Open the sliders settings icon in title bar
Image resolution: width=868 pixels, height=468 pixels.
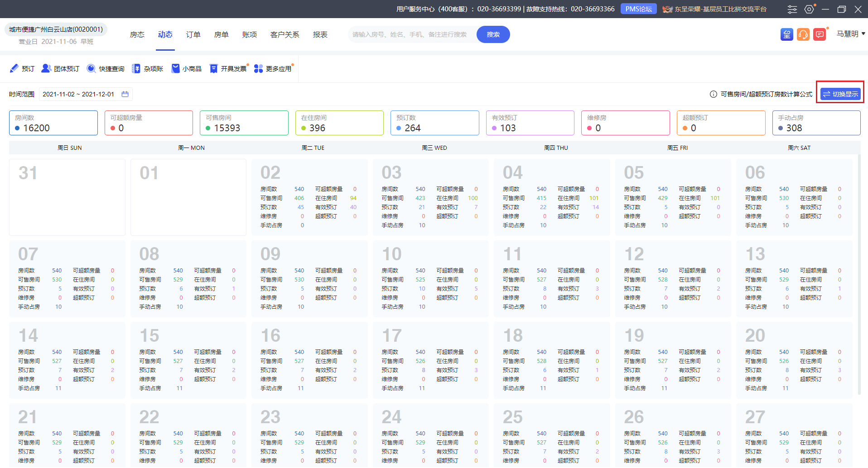[792, 9]
